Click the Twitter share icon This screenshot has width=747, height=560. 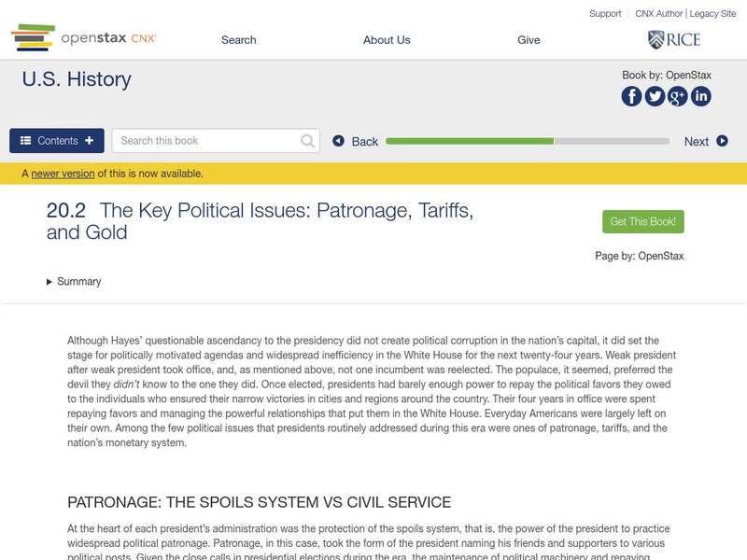(655, 96)
